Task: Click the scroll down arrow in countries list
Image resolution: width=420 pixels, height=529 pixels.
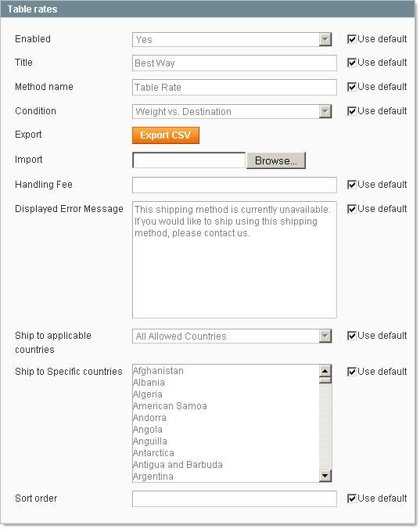Action: (x=325, y=476)
